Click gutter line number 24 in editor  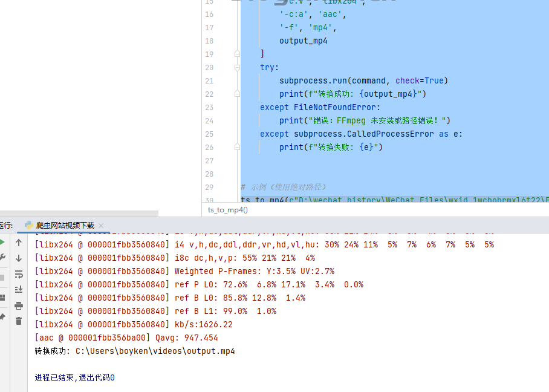tap(209, 121)
